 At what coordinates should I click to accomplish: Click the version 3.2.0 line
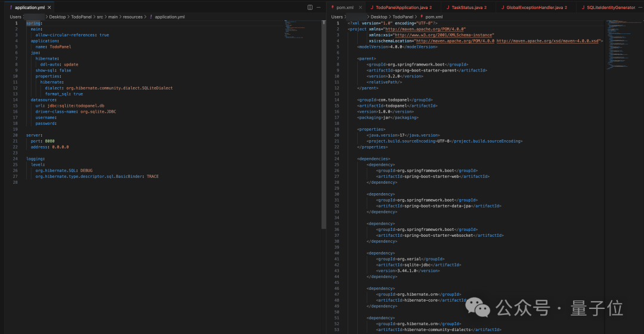(x=395, y=76)
